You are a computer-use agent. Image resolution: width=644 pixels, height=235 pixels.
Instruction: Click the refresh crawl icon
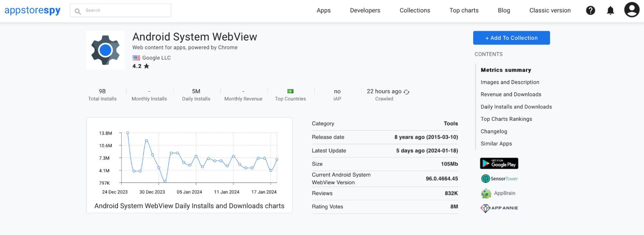click(407, 92)
